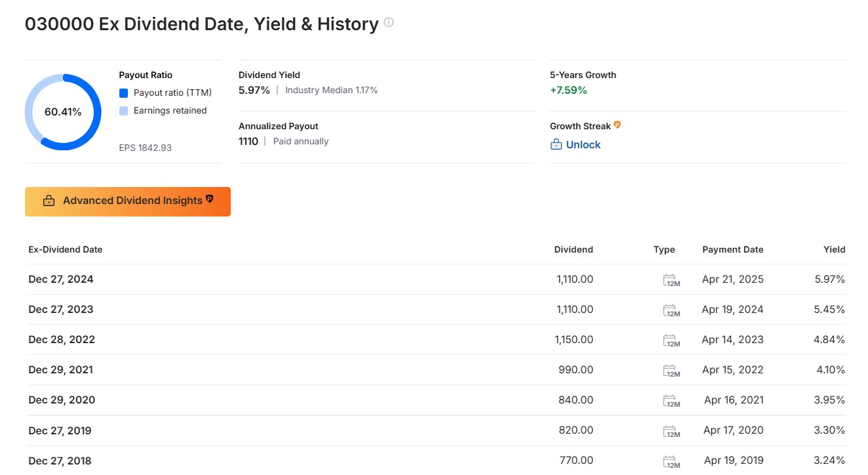Click the Dividend column header
This screenshot has height=475, width=868.
pyautogui.click(x=573, y=249)
